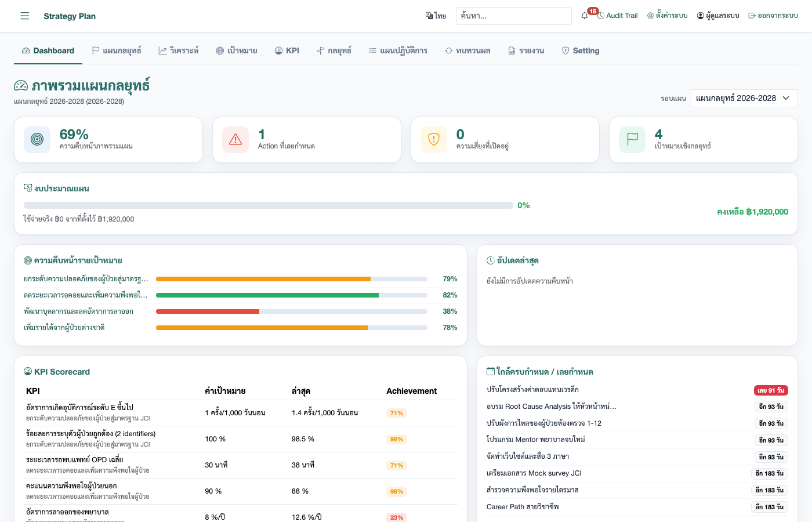Image resolution: width=812 pixels, height=522 pixels.
Task: Switch to แผนปฏิบัติการ tab
Action: click(398, 50)
